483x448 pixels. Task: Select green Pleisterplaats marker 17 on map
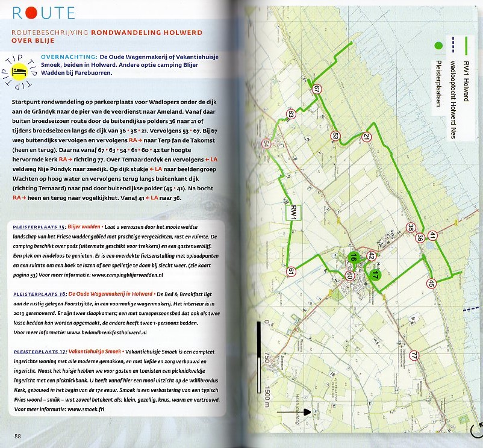(x=375, y=275)
